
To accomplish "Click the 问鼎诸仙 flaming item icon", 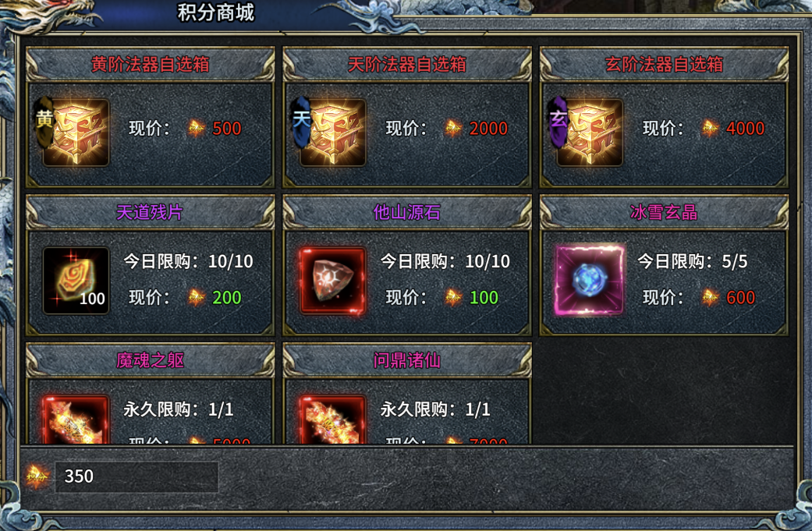I will click(332, 419).
